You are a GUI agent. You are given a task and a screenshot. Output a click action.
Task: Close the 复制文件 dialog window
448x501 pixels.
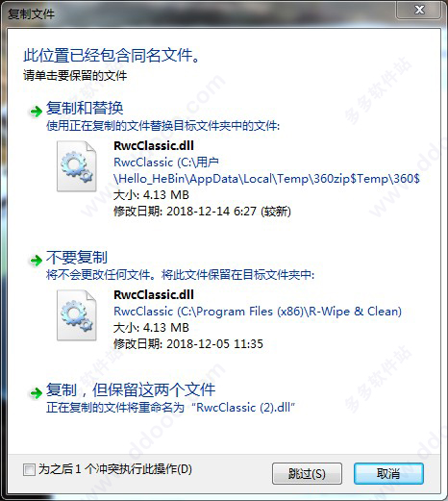(419, 10)
